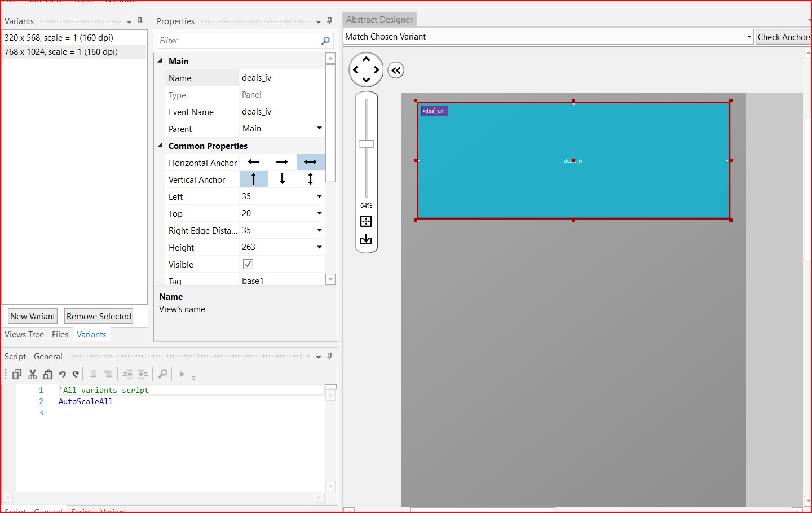Viewport: 812px width, 513px height.
Task: Edit the Name field containing deals_iv
Action: (x=282, y=78)
